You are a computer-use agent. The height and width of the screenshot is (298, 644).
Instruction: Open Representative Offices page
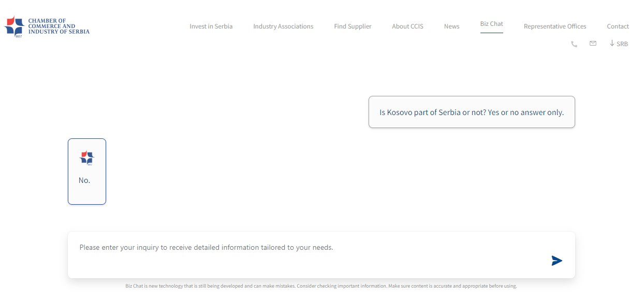pos(555,26)
